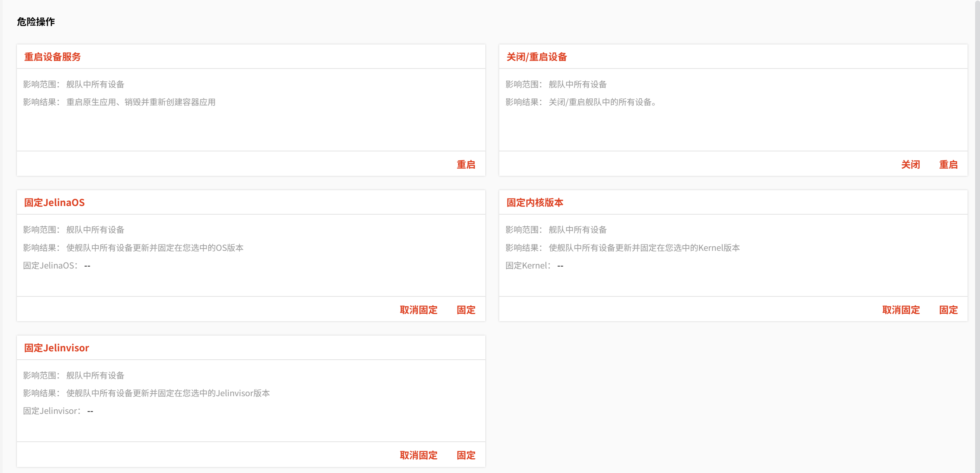Image resolution: width=980 pixels, height=473 pixels.
Task: Click 取消固定 in the 固定JelinaOS card
Action: pyautogui.click(x=419, y=310)
